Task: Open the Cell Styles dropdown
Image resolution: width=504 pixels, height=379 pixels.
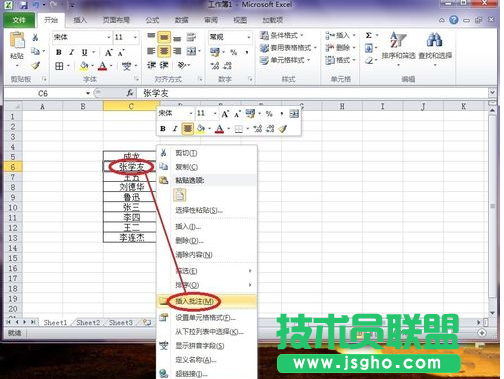Action: click(285, 60)
